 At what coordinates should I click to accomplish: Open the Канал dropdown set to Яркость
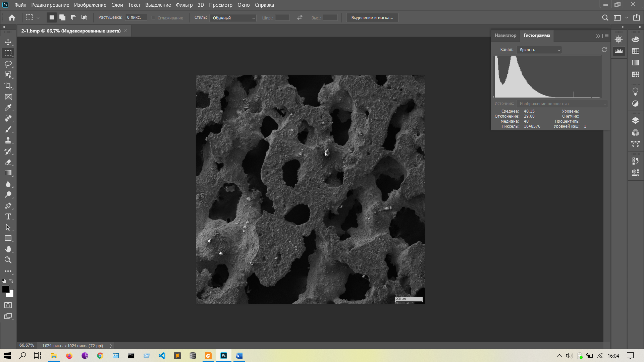[x=539, y=50]
